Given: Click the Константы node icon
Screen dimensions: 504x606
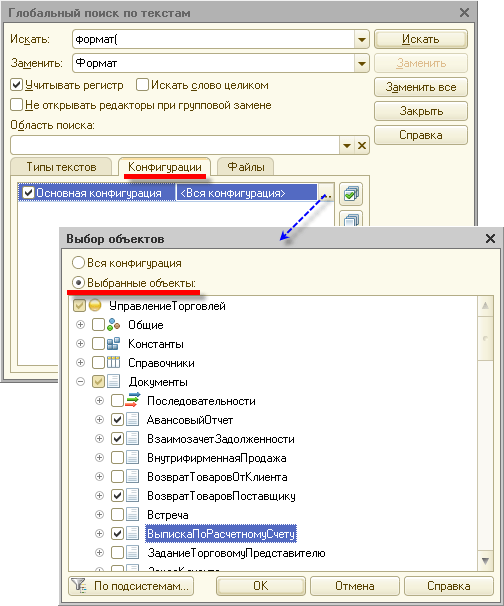Looking at the screenshot, I should tap(113, 344).
